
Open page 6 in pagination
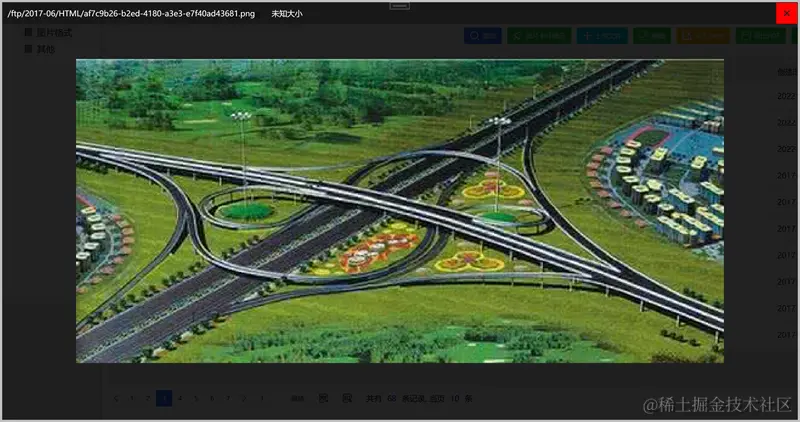coord(212,399)
